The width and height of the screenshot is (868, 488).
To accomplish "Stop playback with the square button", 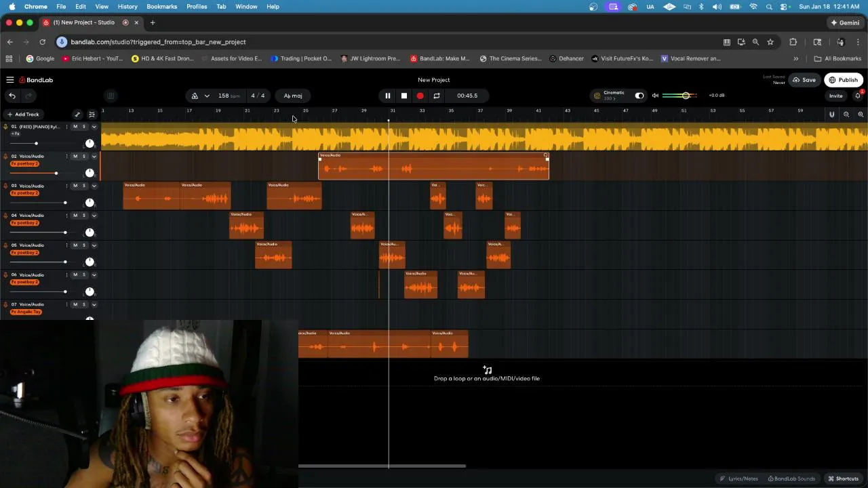I will pos(403,96).
